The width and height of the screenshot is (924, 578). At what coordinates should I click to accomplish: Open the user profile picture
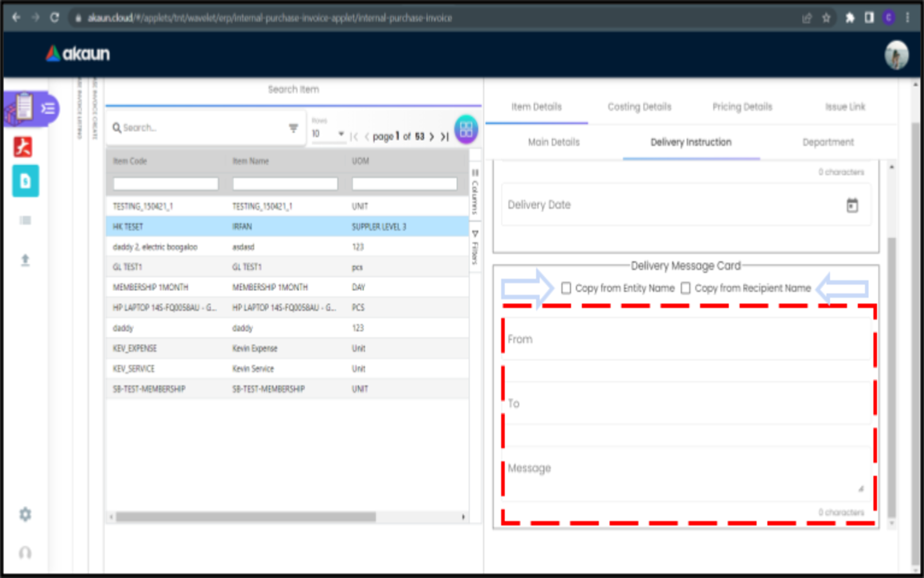(896, 55)
